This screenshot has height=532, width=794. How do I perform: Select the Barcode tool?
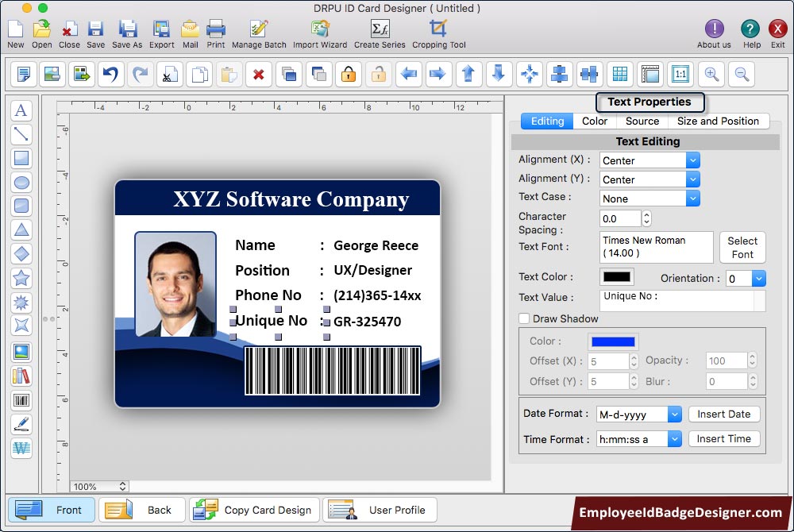21,400
